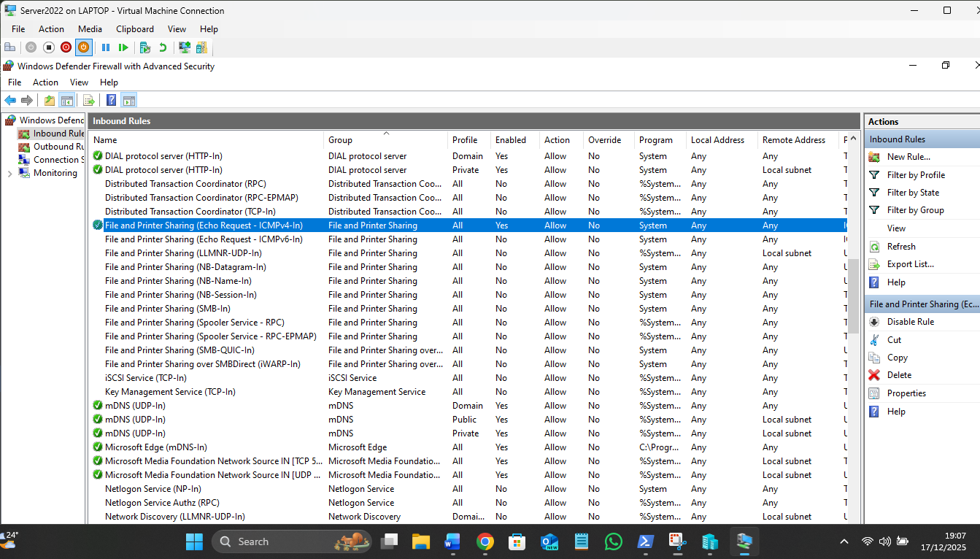Image resolution: width=980 pixels, height=559 pixels.
Task: Click the blue Back arrow in firewall toolbar
Action: 10,100
